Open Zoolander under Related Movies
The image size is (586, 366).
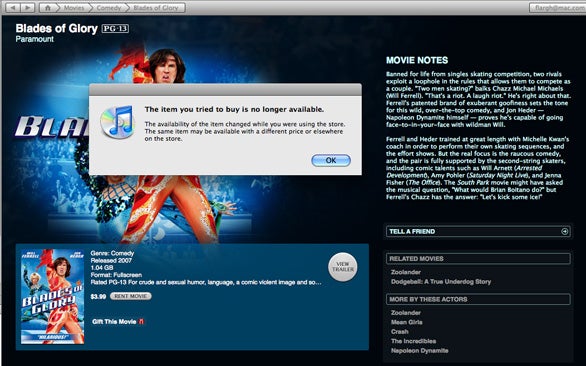406,272
